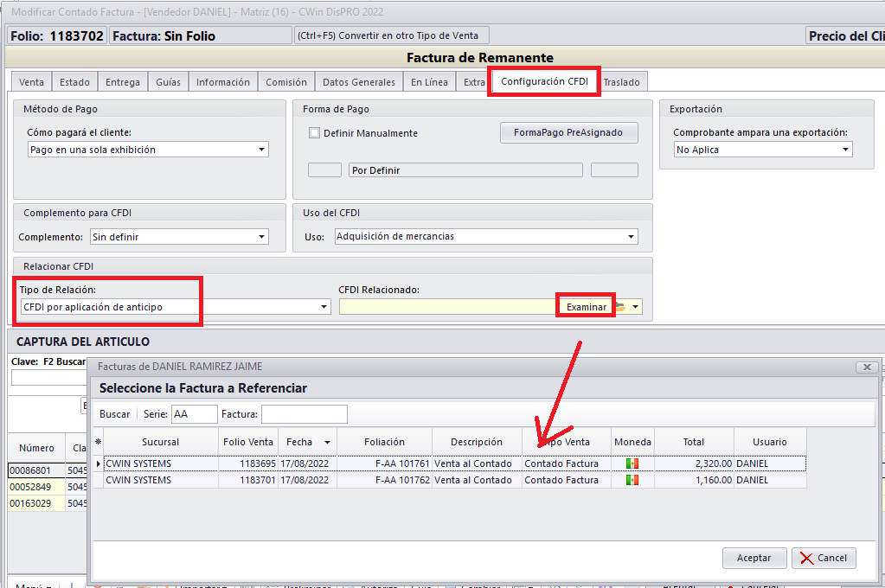Click the Mexican flag icon in the second invoice row
The height and width of the screenshot is (588, 885).
632,480
